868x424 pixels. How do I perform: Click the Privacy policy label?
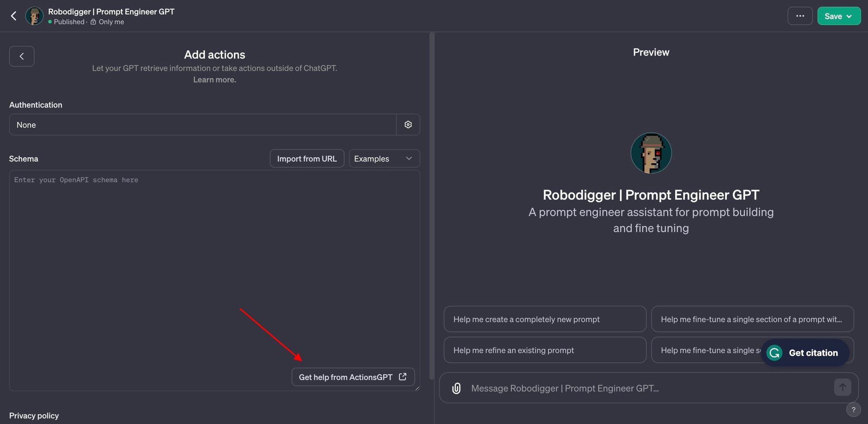click(x=34, y=416)
